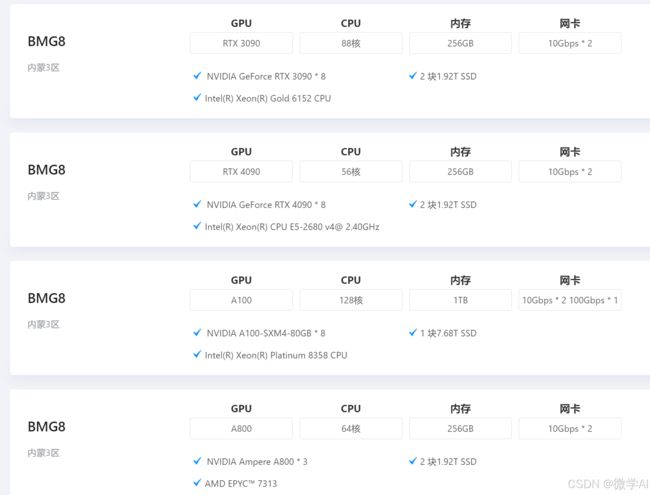Click checkmark beside Xeon Platinum 8358 CPU

[197, 354]
